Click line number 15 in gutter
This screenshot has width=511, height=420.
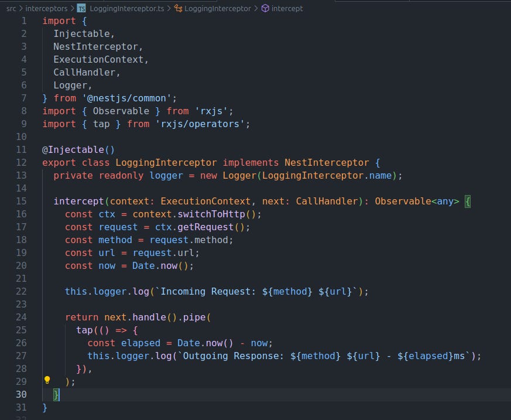pyautogui.click(x=21, y=201)
